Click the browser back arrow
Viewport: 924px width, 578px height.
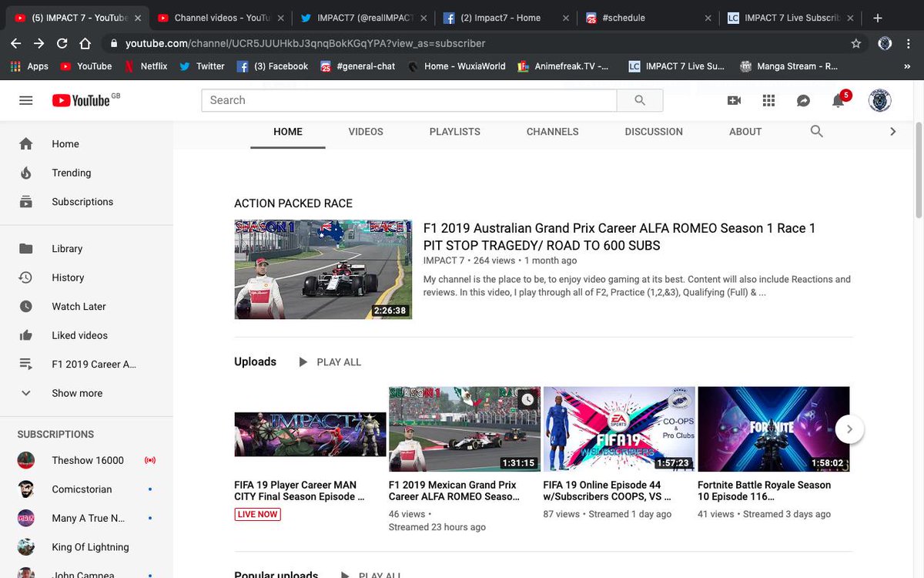point(15,43)
